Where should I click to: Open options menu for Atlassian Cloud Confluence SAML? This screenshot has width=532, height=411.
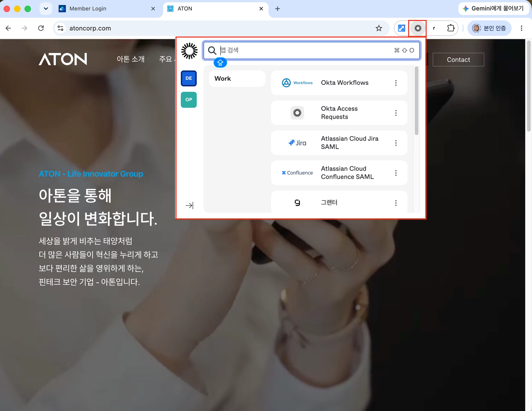[396, 173]
